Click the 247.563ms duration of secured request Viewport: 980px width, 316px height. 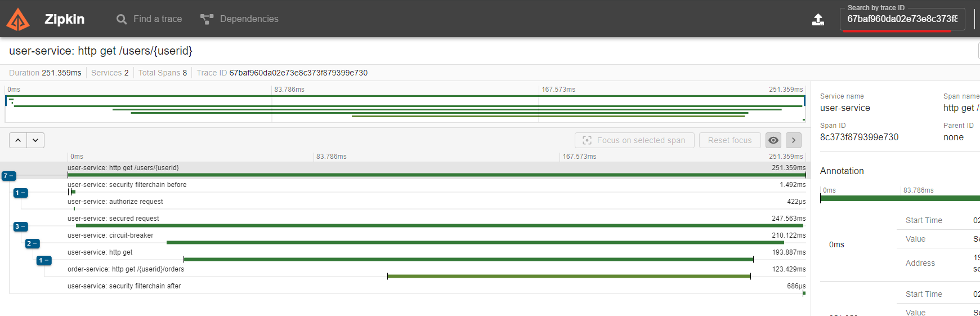[x=788, y=219]
